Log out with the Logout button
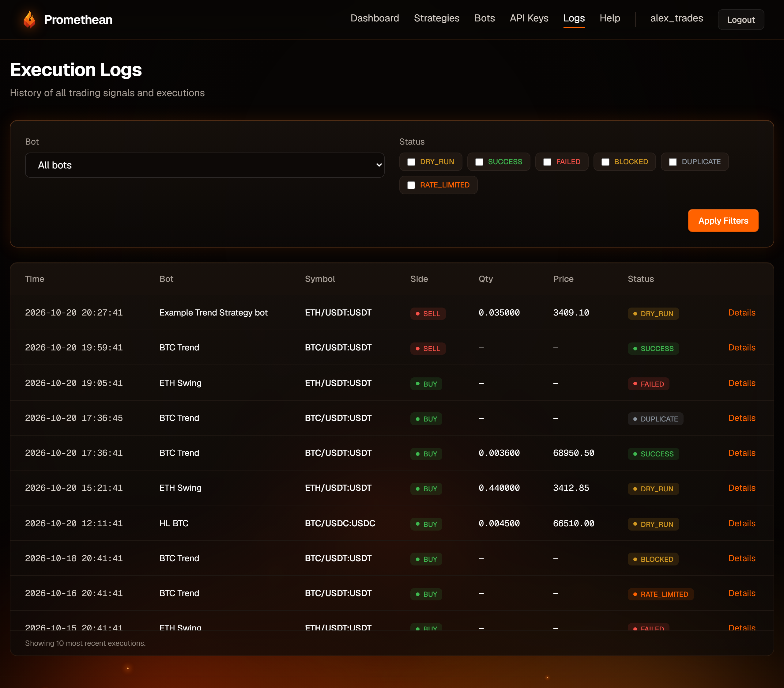Image resolution: width=784 pixels, height=688 pixels. point(741,20)
